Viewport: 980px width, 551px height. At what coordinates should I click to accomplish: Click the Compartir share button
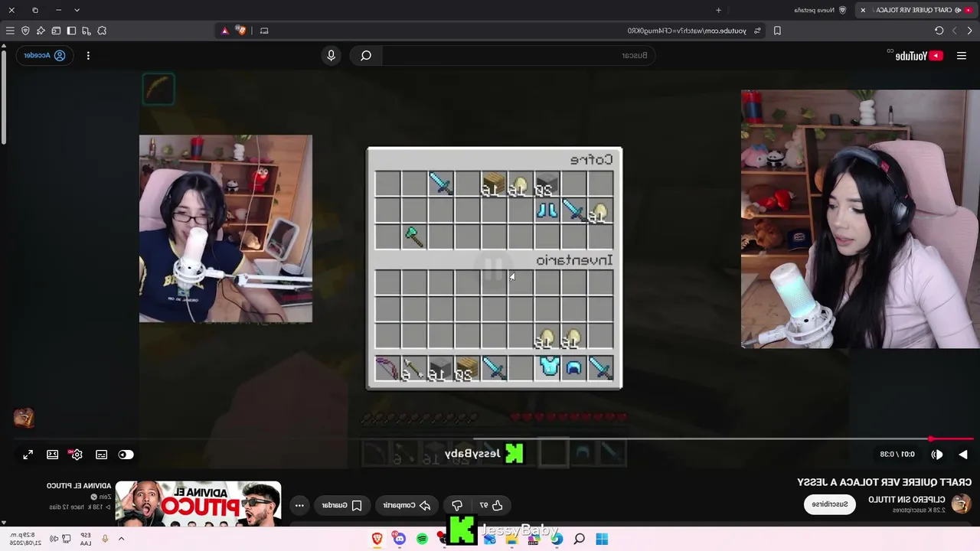click(x=406, y=505)
